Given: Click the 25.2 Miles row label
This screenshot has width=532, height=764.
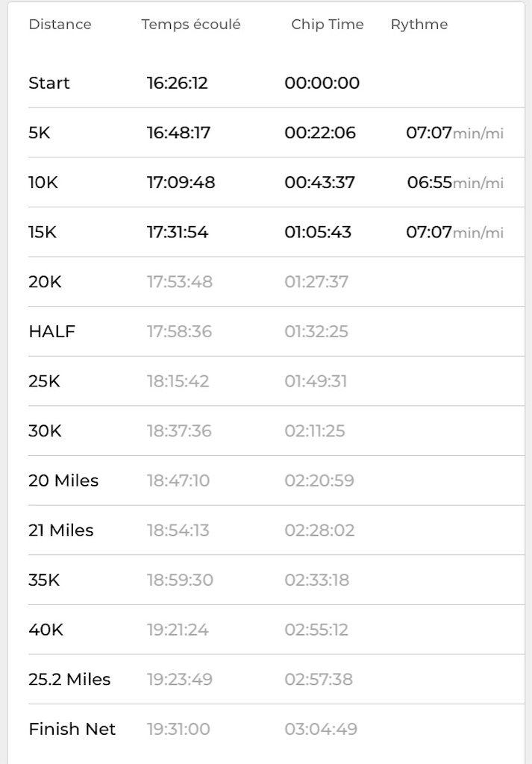Looking at the screenshot, I should tap(69, 679).
